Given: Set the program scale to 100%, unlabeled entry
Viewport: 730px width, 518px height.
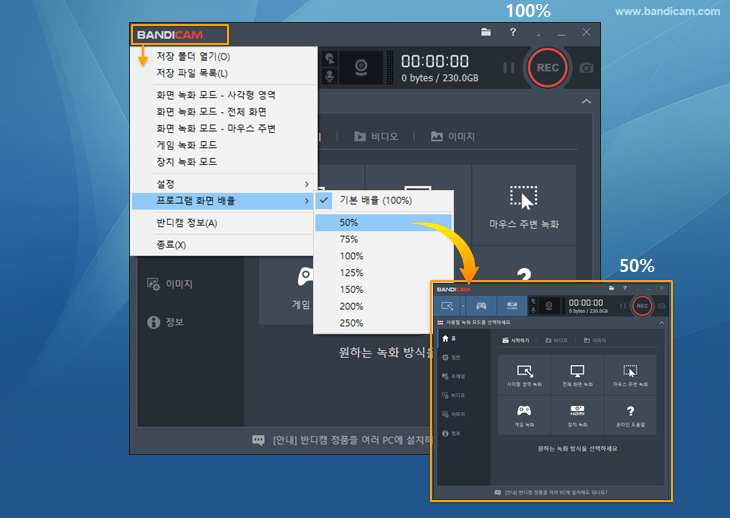Looking at the screenshot, I should point(384,256).
